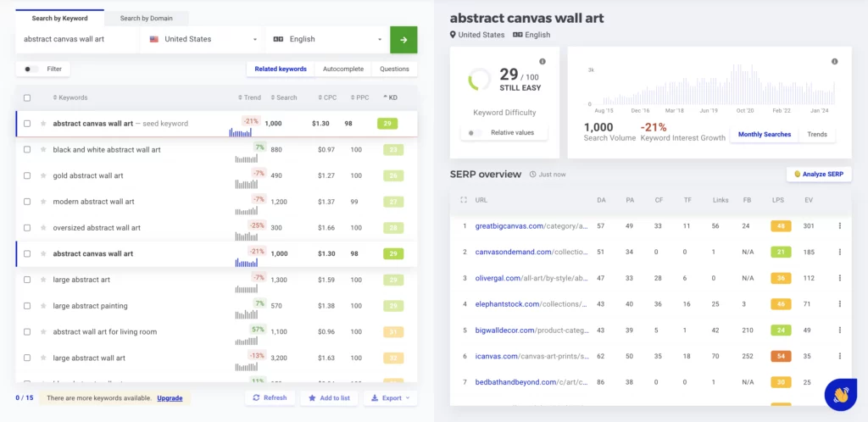Expand the English language dropdown
Screen dimensions: 868x422
[326, 39]
